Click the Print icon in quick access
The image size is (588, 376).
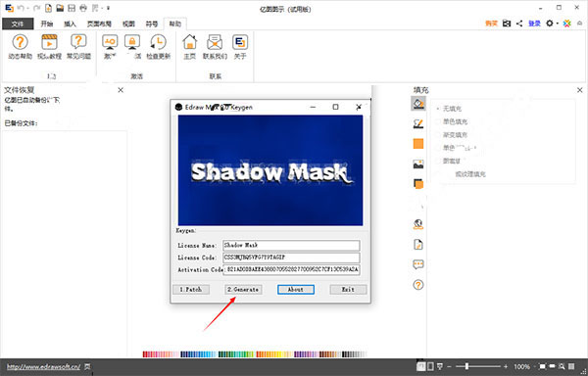point(83,8)
